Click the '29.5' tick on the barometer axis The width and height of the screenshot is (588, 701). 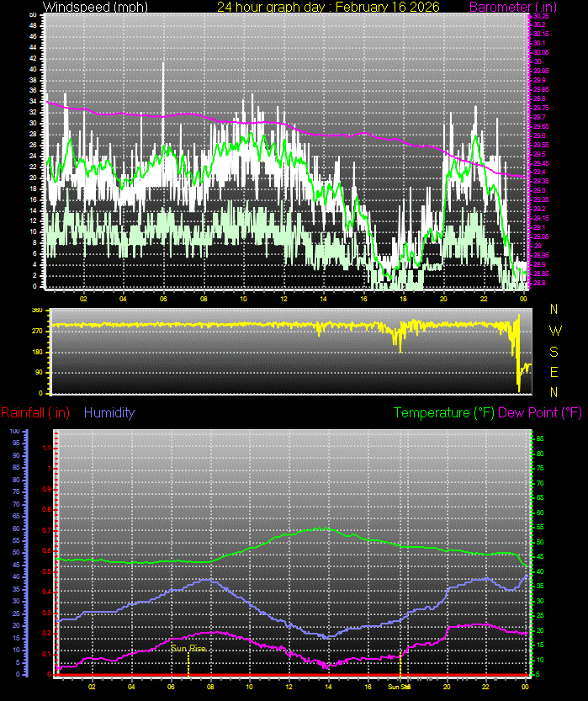[539, 154]
